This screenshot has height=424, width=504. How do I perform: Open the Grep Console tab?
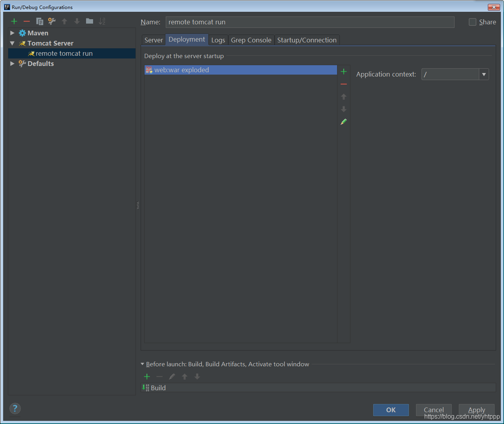[x=251, y=40]
